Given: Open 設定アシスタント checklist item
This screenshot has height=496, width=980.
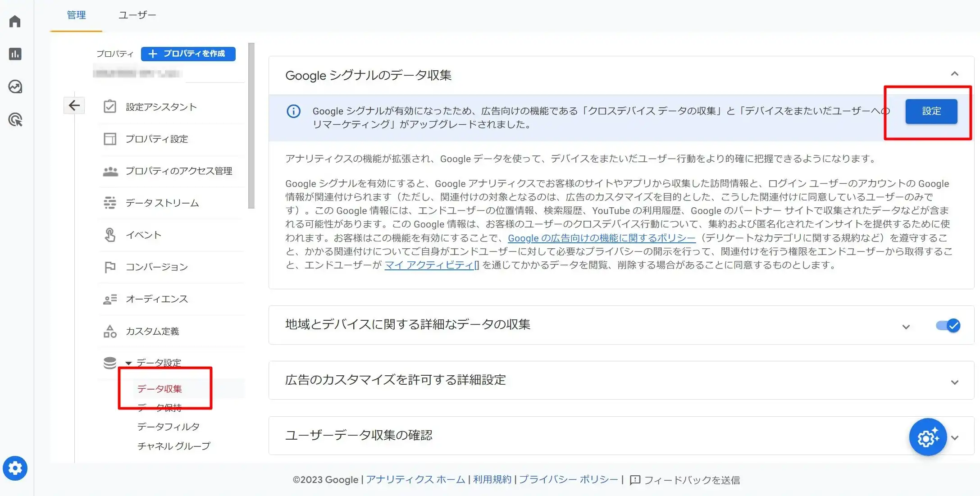Looking at the screenshot, I should pyautogui.click(x=161, y=107).
